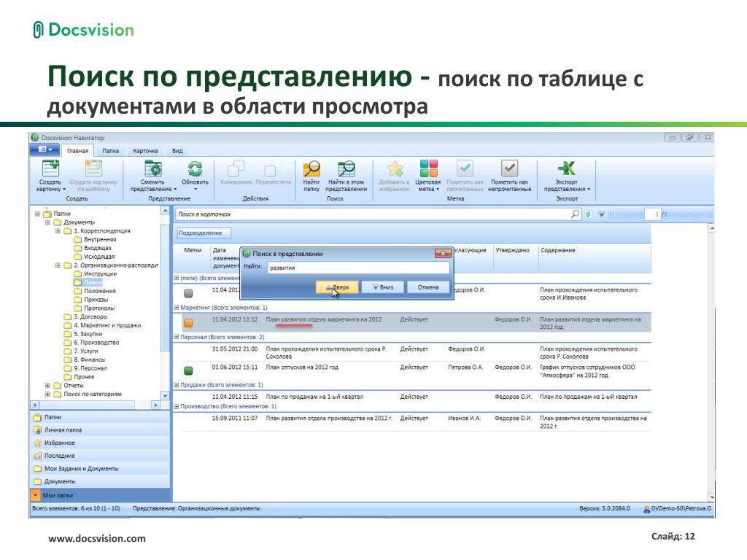Switch to Вид ribbon tab
747x560 pixels.
coord(177,151)
